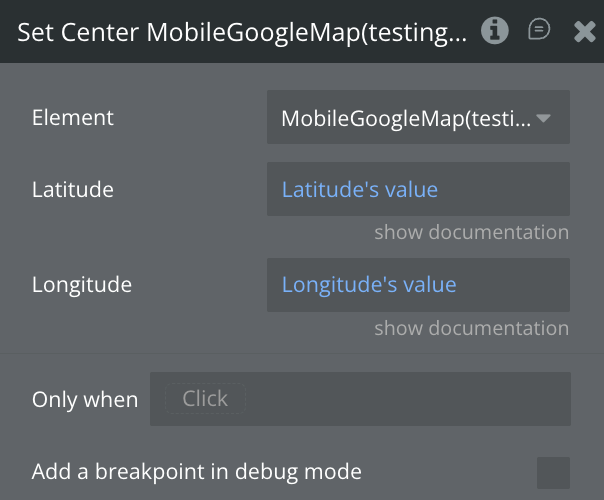Toggle the breakpoint in debug mode checkbox
Viewport: 604px width, 500px height.
(x=553, y=472)
